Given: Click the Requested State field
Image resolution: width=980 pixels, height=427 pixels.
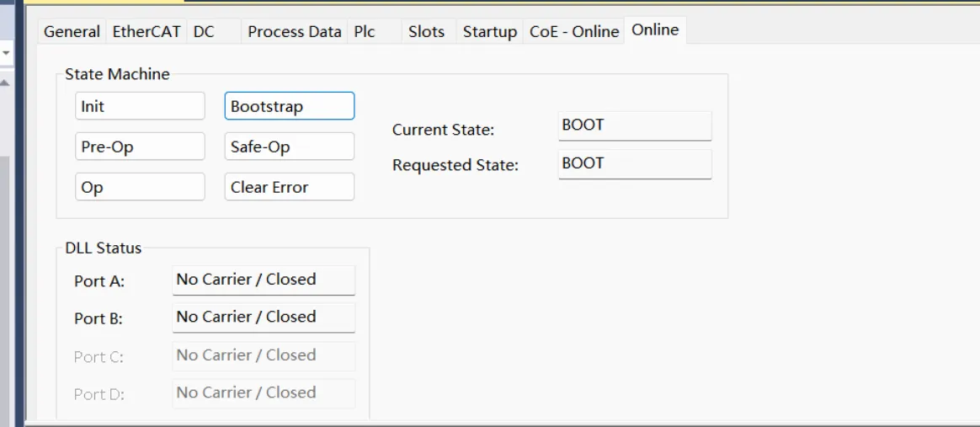Looking at the screenshot, I should 635,163.
